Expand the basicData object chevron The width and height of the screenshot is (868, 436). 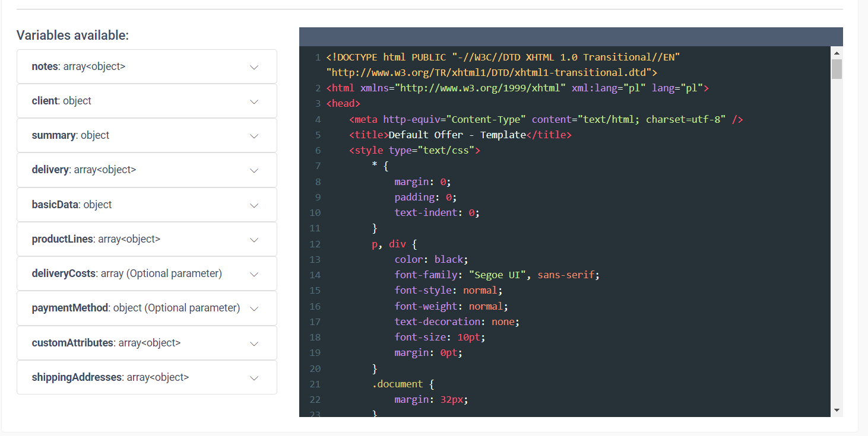point(254,205)
